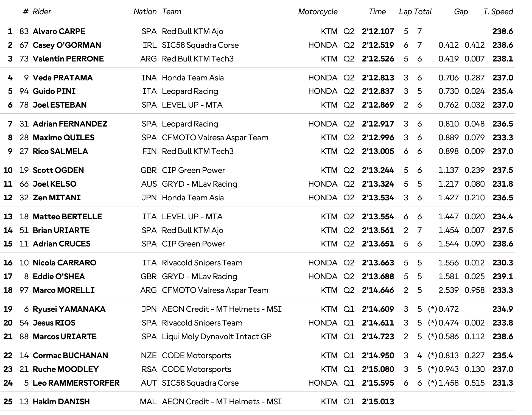Click the Nation column header
This screenshot has width=532, height=415.
coord(145,12)
